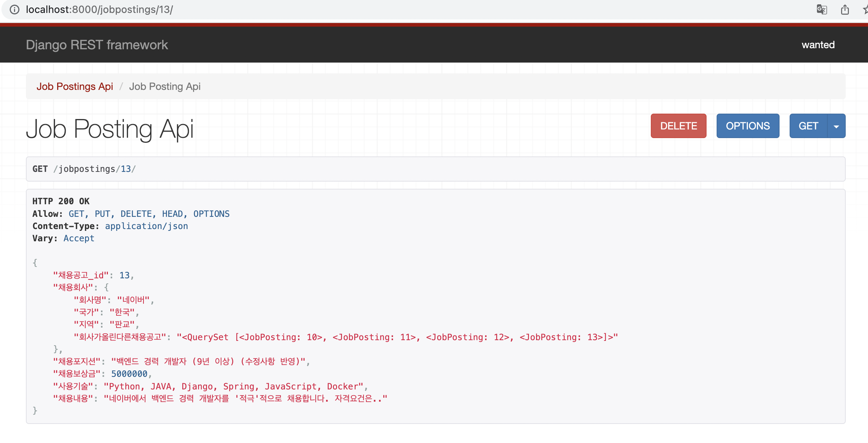Expand the GET format dropdown caret
Viewport: 868px width, 443px height.
point(836,126)
